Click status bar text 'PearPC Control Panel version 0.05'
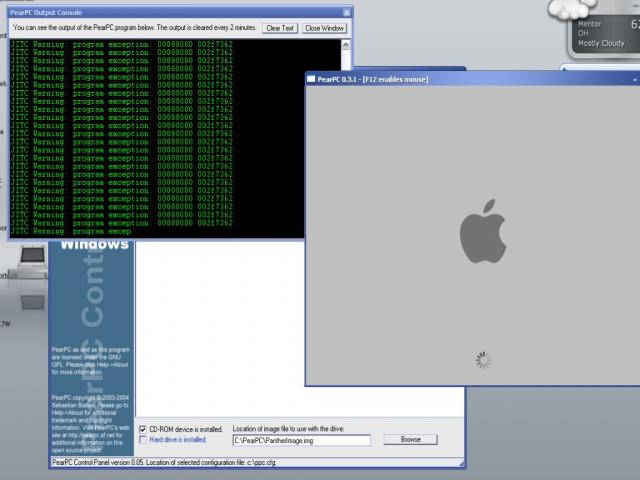The width and height of the screenshot is (640, 480). (x=97, y=462)
